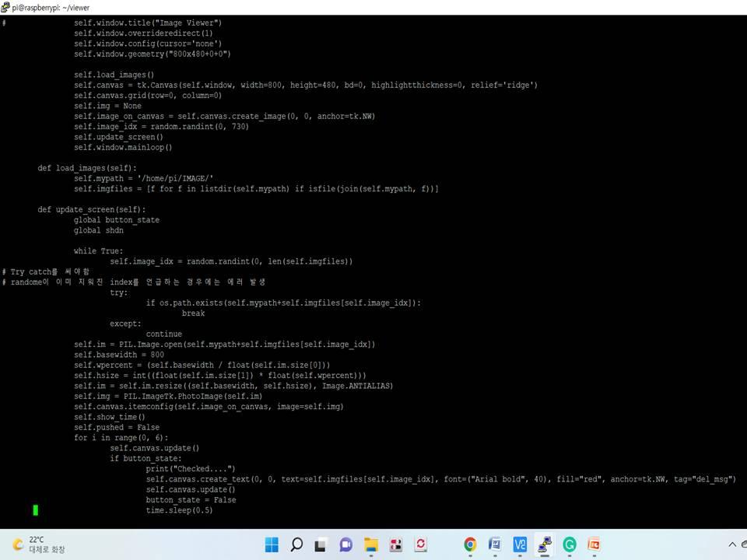Click the cloud icon in the system tray
This screenshot has height=560, width=747.
[x=744, y=544]
